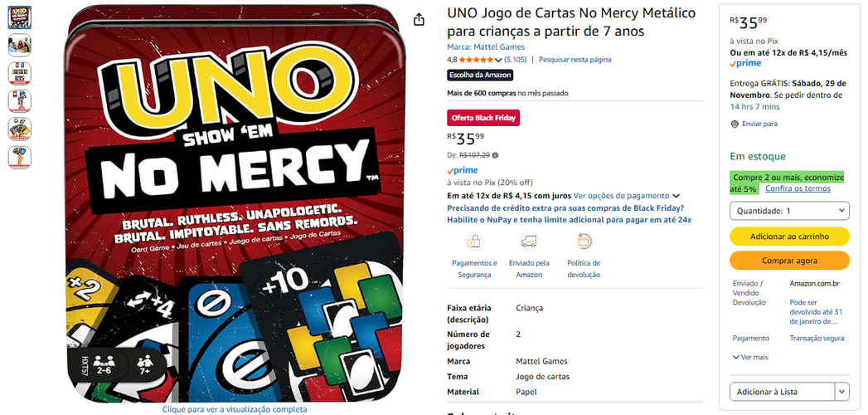Add item with Adicionar ao carrinho button
Image resolution: width=868 pixels, height=415 pixels.
coord(789,236)
